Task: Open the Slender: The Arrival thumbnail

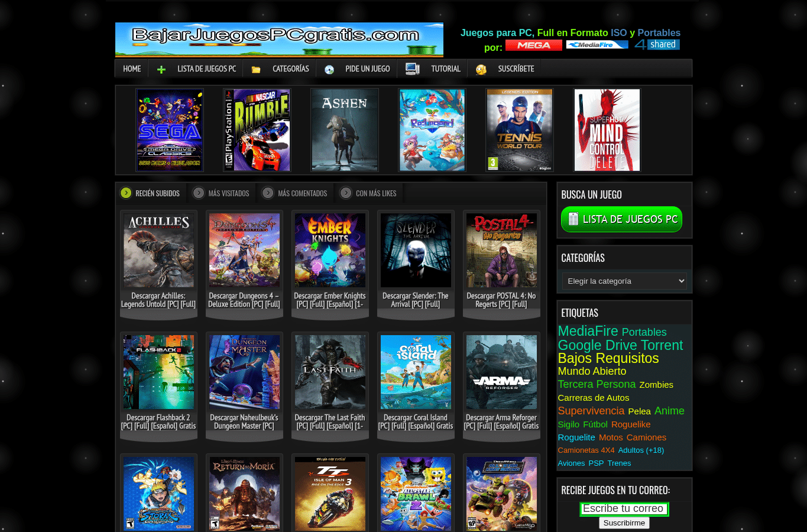Action: 416,251
